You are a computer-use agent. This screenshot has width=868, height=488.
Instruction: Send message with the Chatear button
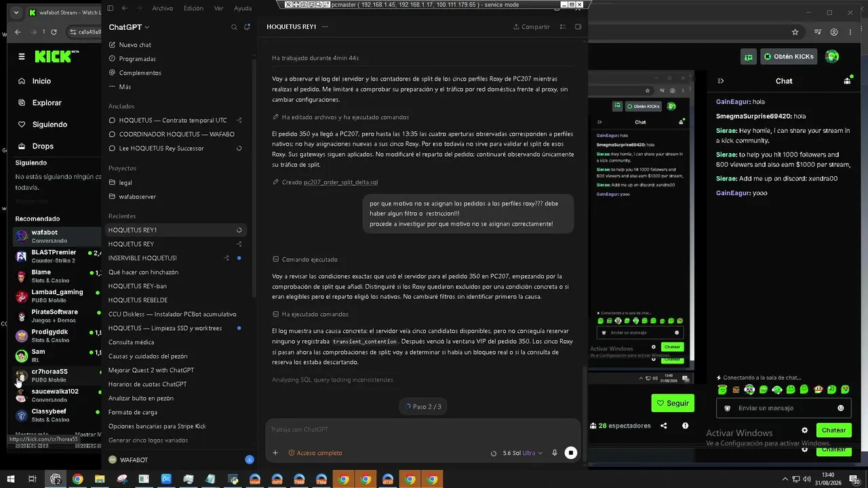tap(833, 430)
